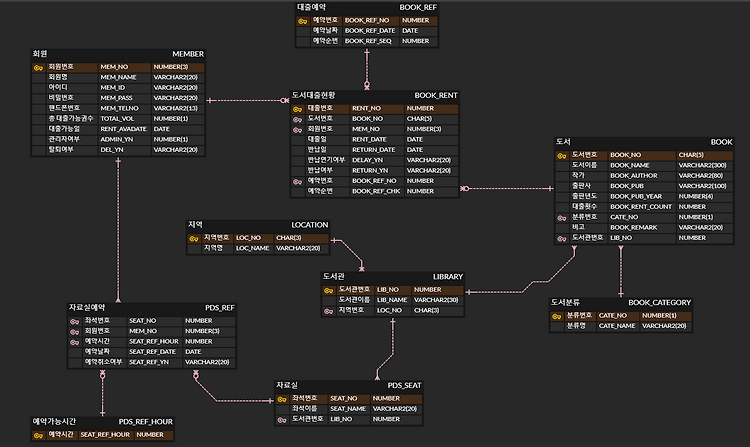
Task: Click the SEAT_NAME column in PDS_SEAT
Action: tap(349, 409)
